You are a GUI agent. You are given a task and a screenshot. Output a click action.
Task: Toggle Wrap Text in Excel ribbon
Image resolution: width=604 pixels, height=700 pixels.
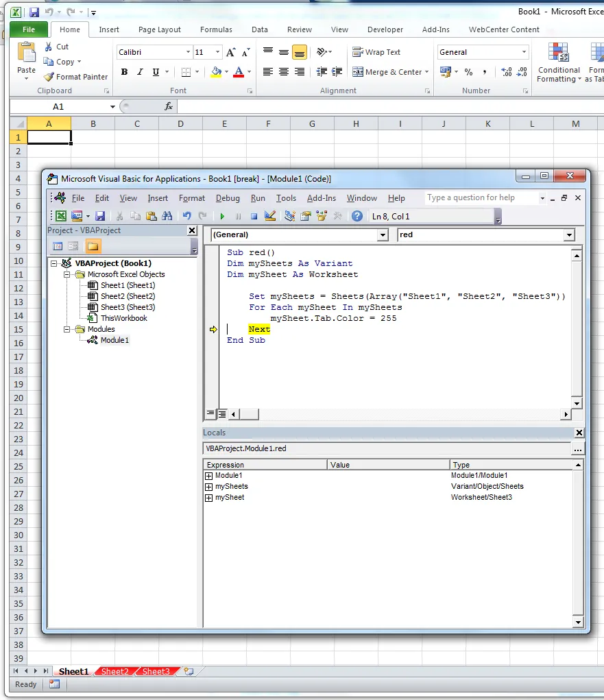click(376, 52)
